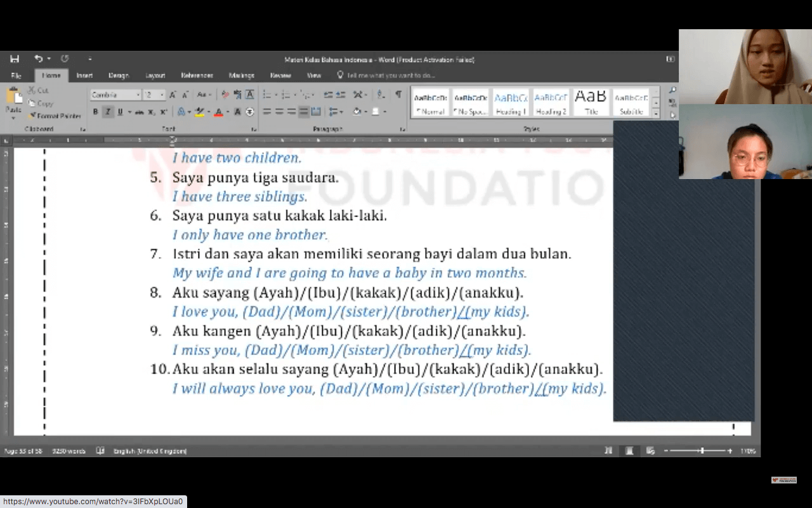Switch to the References tab

pos(197,75)
